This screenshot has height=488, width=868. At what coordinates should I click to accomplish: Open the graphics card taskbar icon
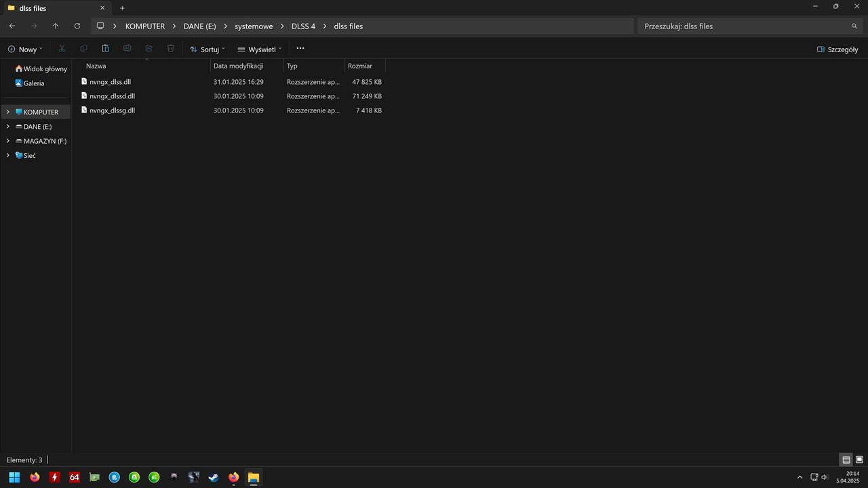(94, 477)
